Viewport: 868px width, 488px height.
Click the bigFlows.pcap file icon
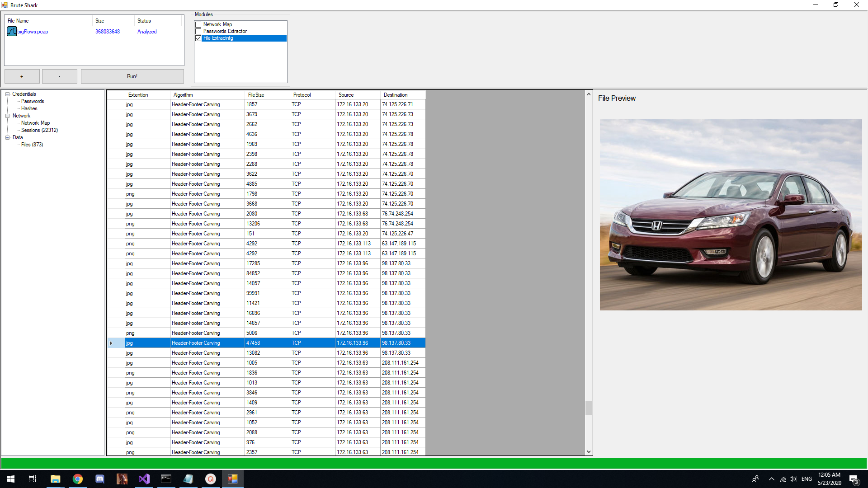[12, 31]
